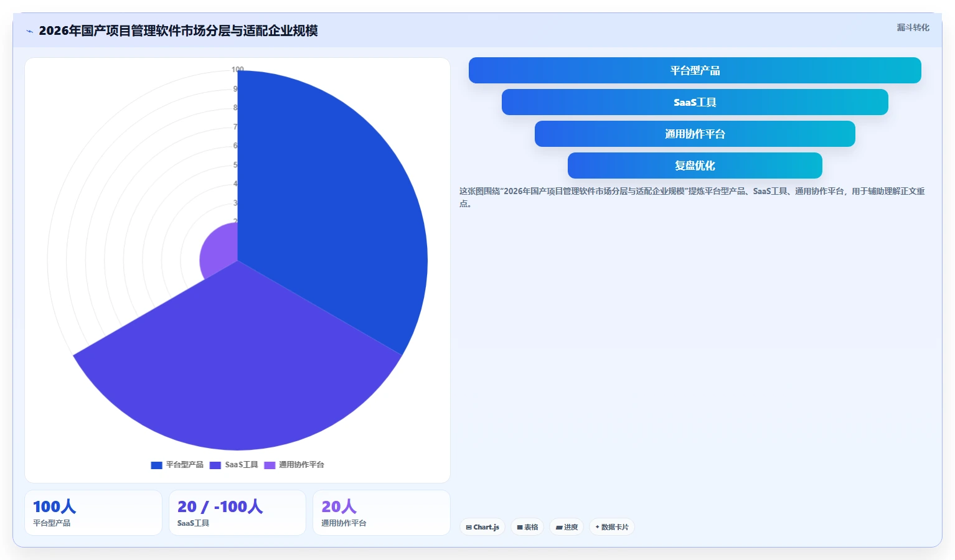Click the description paragraph starting 这张图围绕
The image size is (955, 560).
click(x=692, y=197)
